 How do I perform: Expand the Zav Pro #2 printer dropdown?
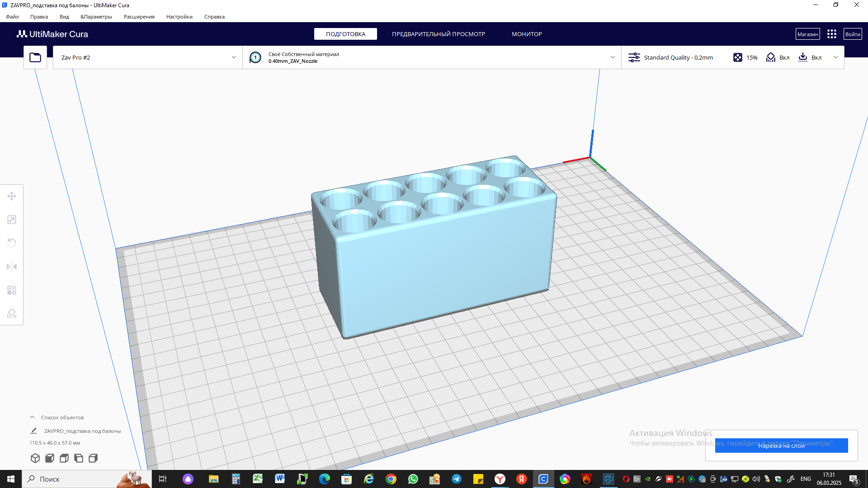click(234, 57)
